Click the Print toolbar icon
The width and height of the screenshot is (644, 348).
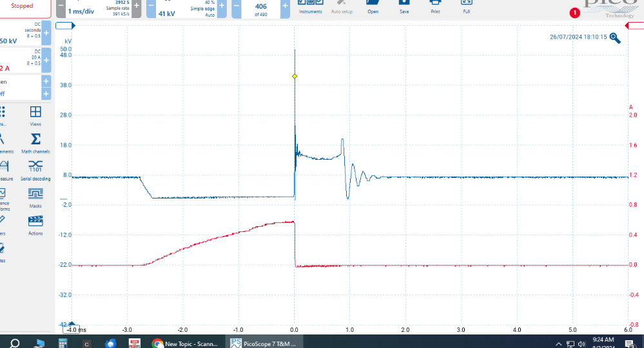(x=435, y=6)
